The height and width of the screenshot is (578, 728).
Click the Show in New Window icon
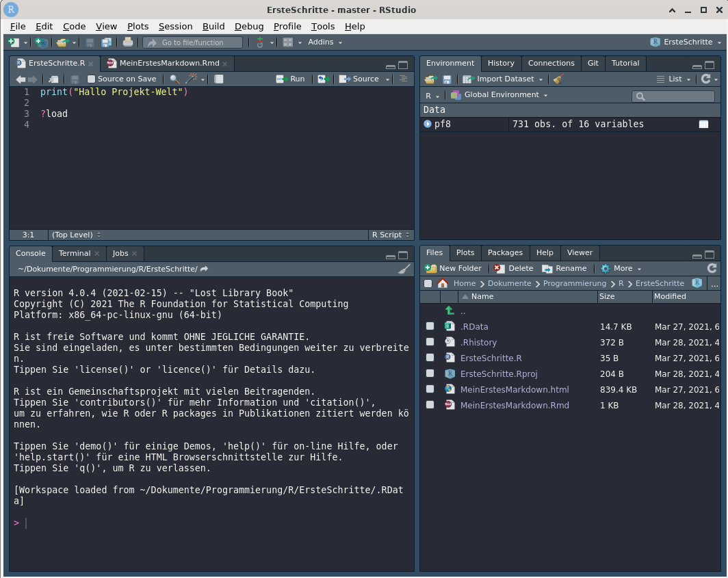[54, 79]
